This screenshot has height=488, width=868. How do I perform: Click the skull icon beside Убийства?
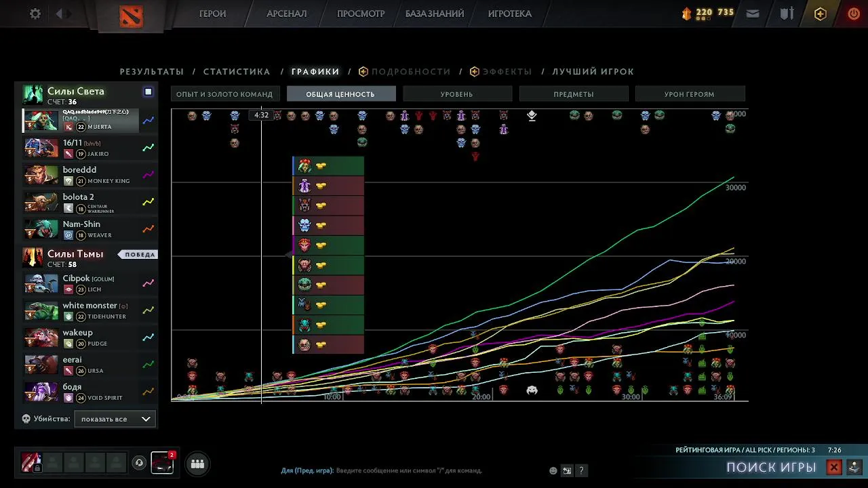point(26,419)
